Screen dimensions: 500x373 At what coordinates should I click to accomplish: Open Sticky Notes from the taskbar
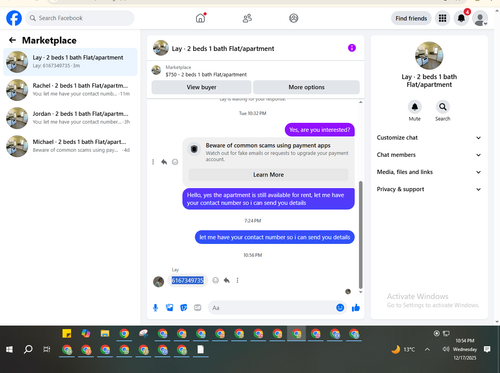click(67, 333)
